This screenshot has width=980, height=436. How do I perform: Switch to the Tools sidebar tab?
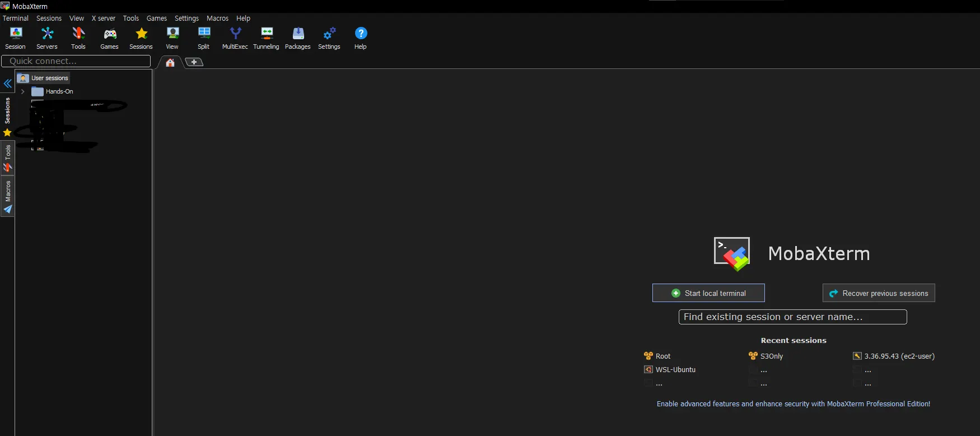[7, 158]
